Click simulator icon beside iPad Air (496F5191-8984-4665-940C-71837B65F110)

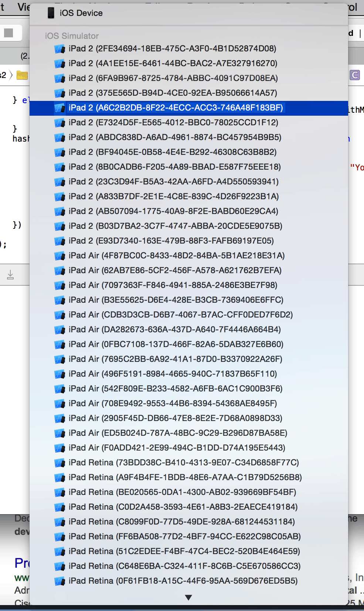(x=60, y=374)
